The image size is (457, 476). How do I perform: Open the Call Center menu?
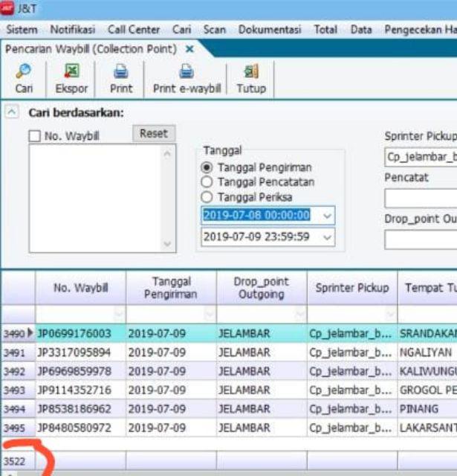click(133, 30)
